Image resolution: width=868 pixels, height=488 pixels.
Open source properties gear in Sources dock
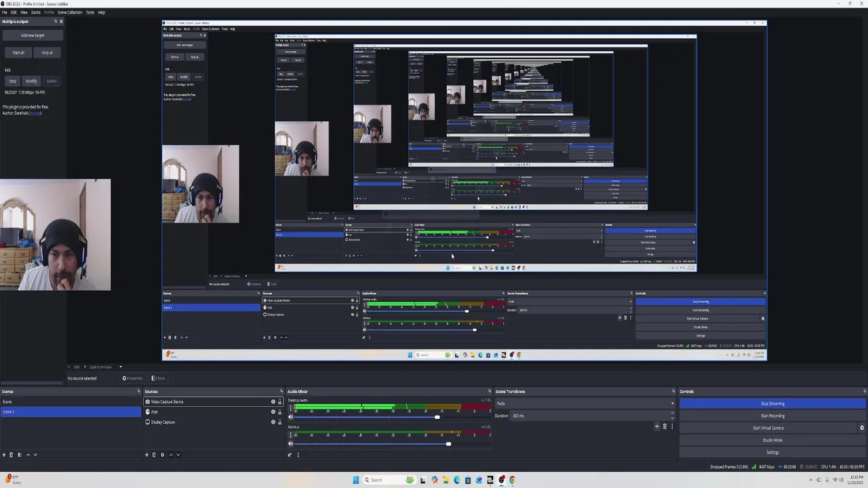162,455
